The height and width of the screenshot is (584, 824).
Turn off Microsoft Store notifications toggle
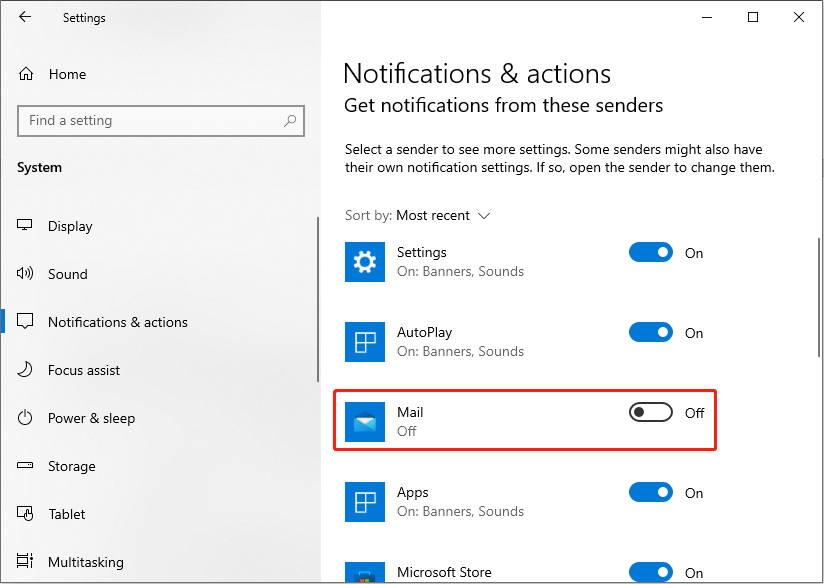coord(651,572)
